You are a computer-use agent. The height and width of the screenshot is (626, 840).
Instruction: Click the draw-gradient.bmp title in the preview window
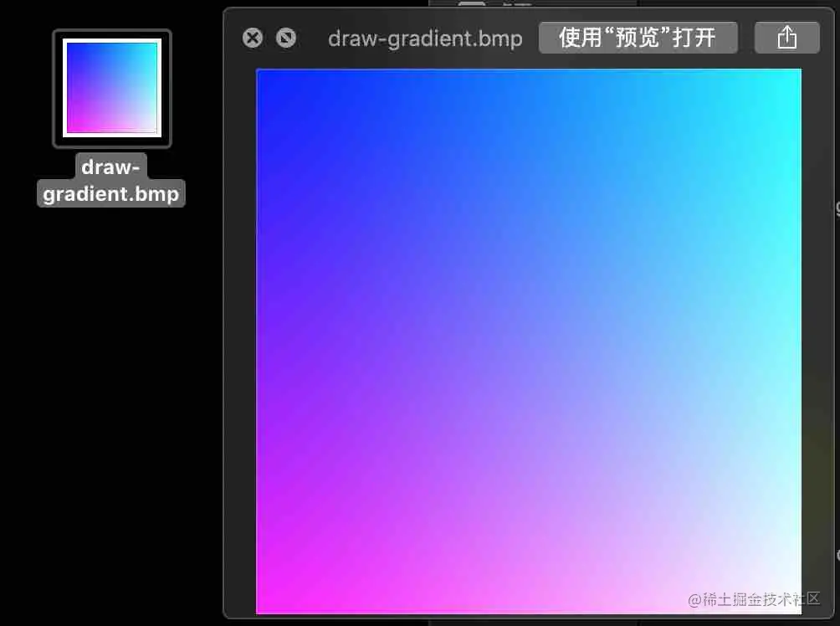pos(425,38)
